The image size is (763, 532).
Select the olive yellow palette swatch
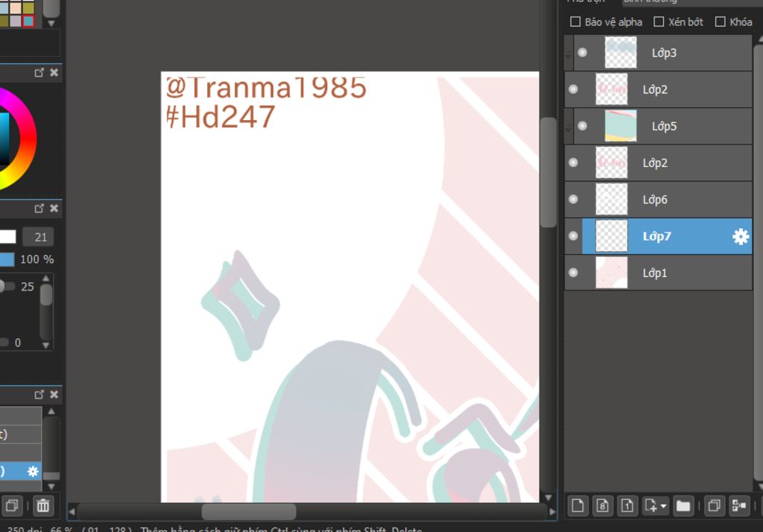click(28, 8)
